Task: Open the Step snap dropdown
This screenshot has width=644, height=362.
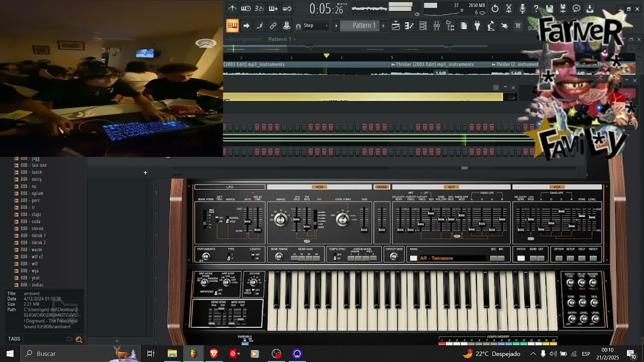Action: (x=315, y=26)
